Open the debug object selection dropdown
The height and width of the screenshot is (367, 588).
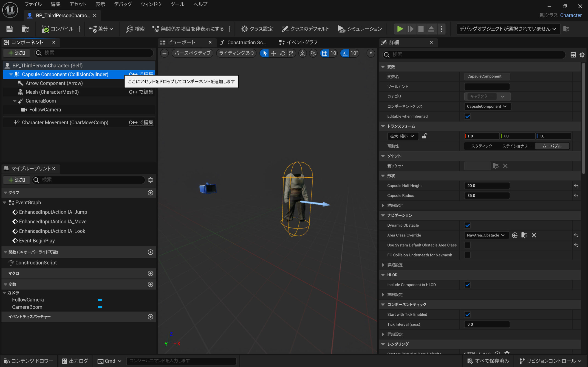pos(508,29)
